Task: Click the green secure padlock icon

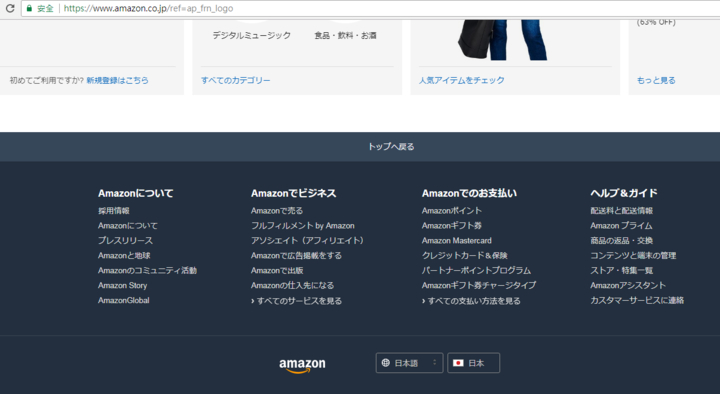Action: coord(29,8)
